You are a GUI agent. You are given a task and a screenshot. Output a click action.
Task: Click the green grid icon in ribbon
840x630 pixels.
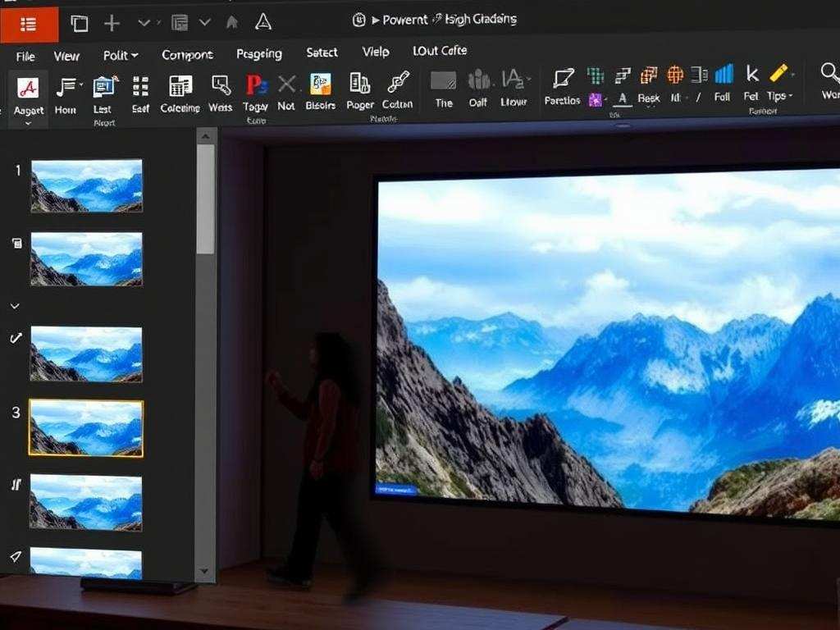click(596, 76)
